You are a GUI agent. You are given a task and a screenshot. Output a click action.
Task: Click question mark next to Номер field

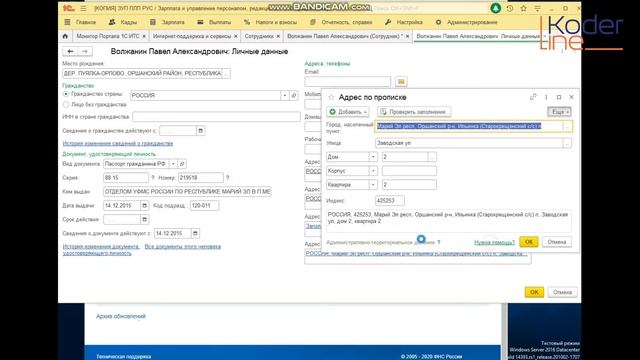tap(228, 178)
